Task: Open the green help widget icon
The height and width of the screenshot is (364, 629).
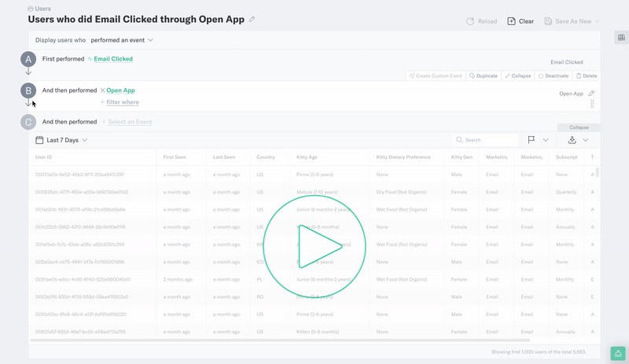Action: pyautogui.click(x=618, y=354)
